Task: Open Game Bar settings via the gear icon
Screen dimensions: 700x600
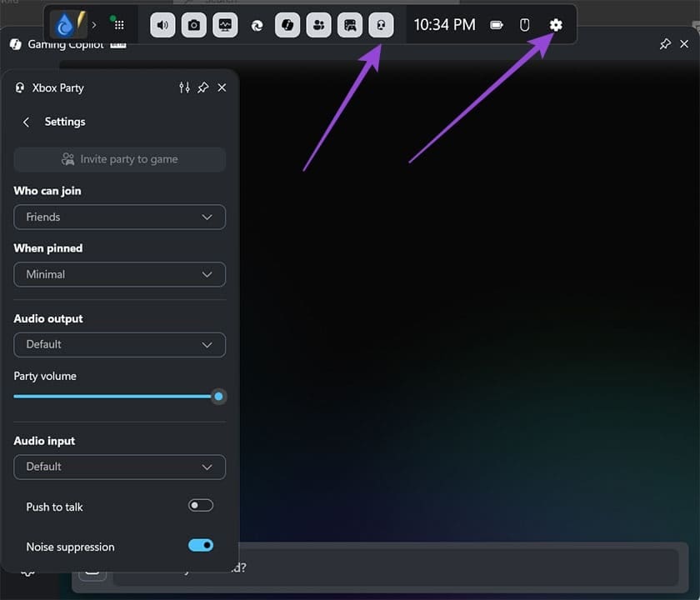Action: click(x=555, y=25)
